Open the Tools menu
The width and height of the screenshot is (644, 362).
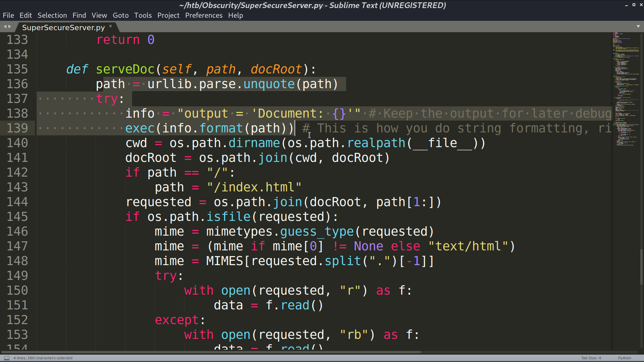(x=143, y=15)
